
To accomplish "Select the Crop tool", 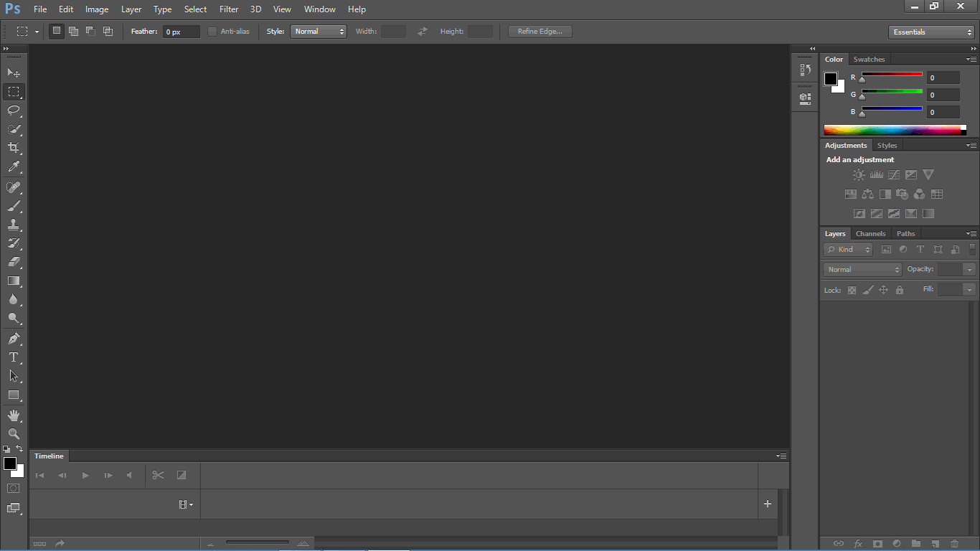I will tap(13, 148).
